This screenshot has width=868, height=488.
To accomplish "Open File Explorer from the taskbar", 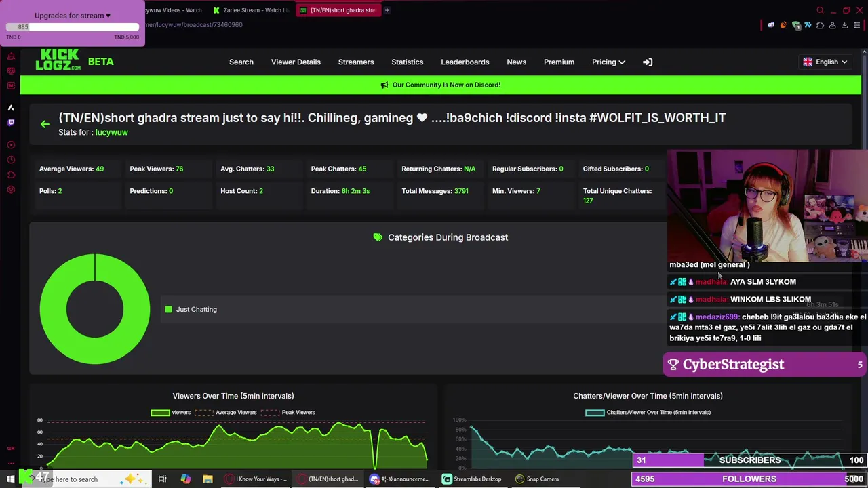I will (x=208, y=479).
